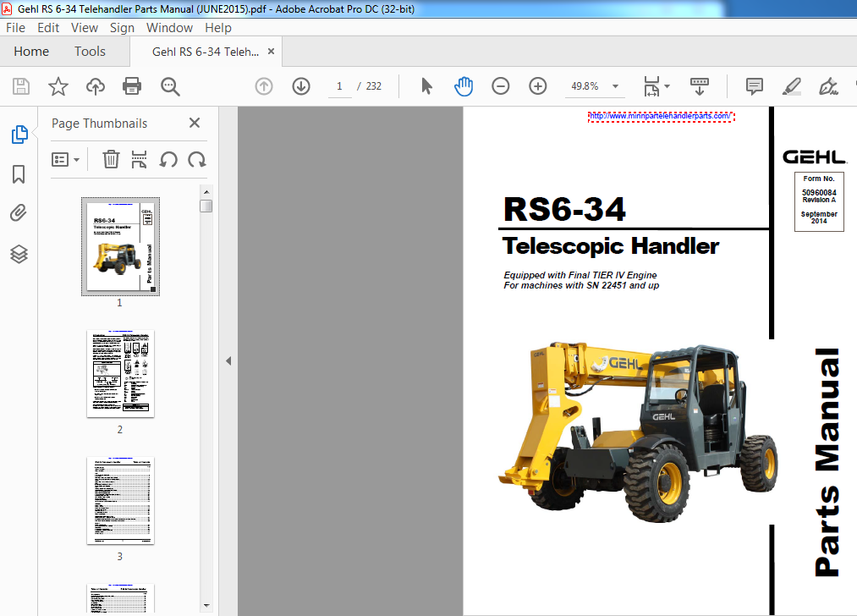Select the highlight text pen tool

791,86
